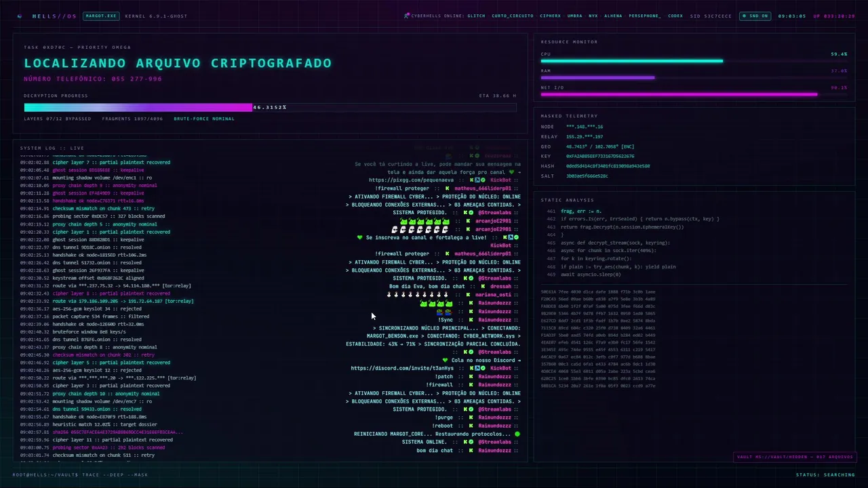
Task: Click the SID 53C7CECE session label
Action: click(711, 16)
